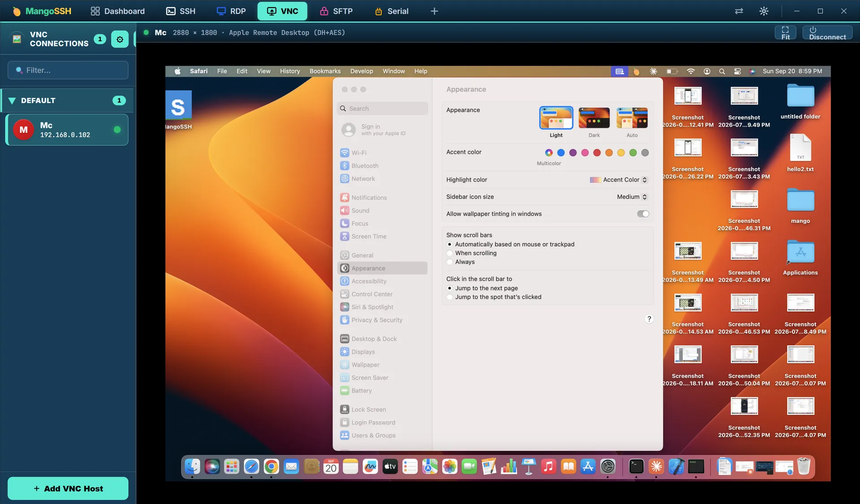Select When scrolling scroll bar option
Screen dimensions: 860x504
pos(450,253)
